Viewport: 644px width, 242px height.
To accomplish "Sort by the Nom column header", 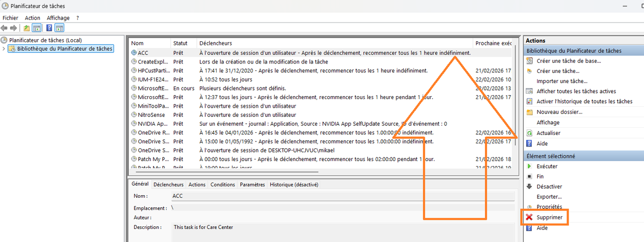I will coord(150,43).
